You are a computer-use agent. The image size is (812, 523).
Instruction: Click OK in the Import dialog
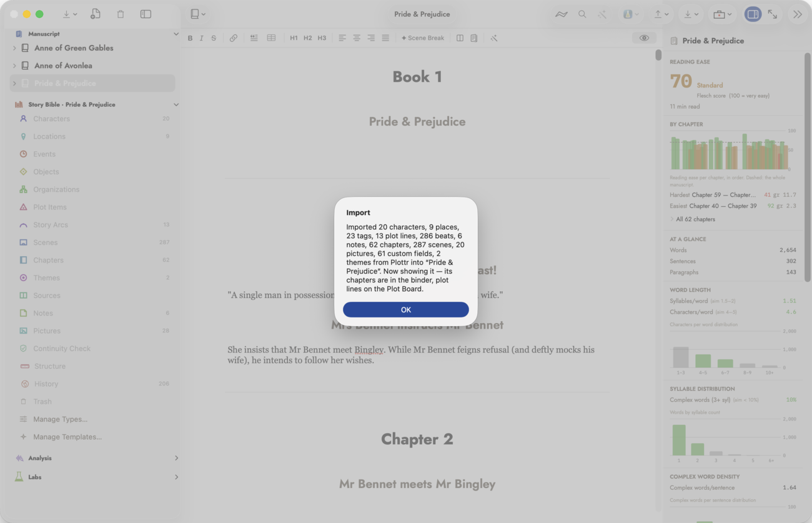[405, 309]
